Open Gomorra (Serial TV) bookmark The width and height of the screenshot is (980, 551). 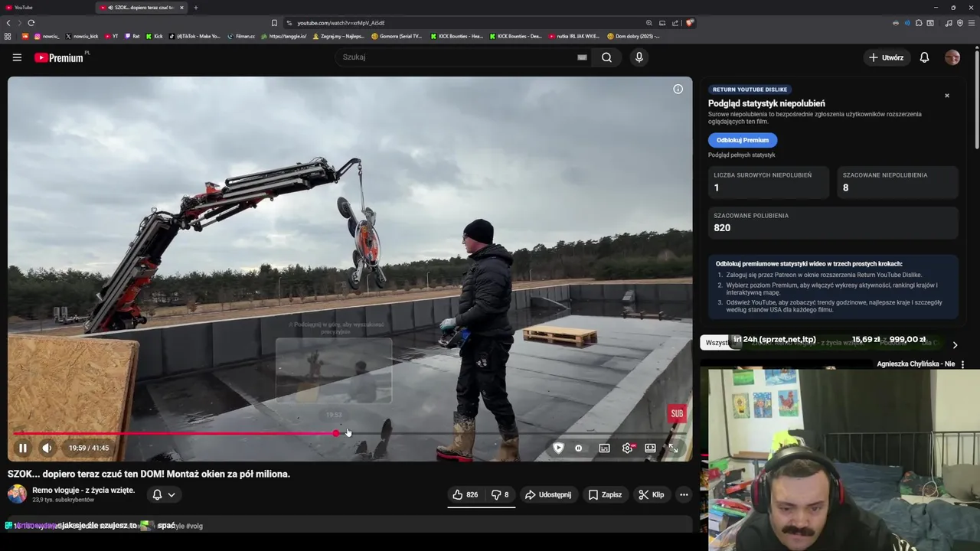click(397, 36)
